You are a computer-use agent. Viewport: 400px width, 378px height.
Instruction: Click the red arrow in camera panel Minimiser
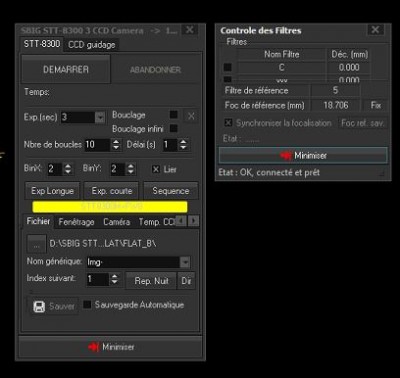[x=94, y=347]
